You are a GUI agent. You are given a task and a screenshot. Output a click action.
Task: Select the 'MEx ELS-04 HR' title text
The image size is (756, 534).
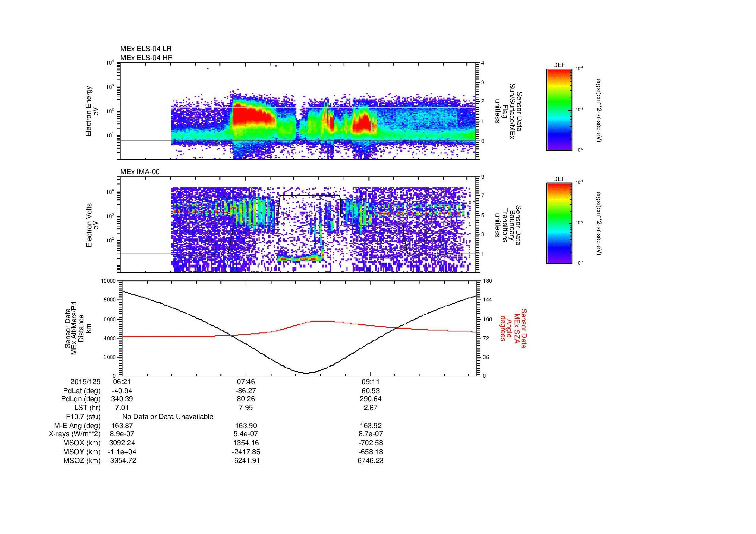coord(146,58)
